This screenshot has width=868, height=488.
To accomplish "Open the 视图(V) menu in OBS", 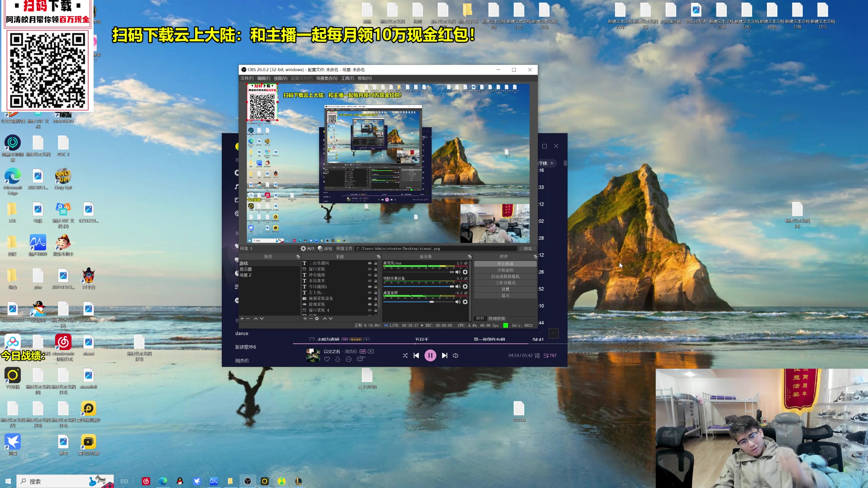I will (x=280, y=78).
